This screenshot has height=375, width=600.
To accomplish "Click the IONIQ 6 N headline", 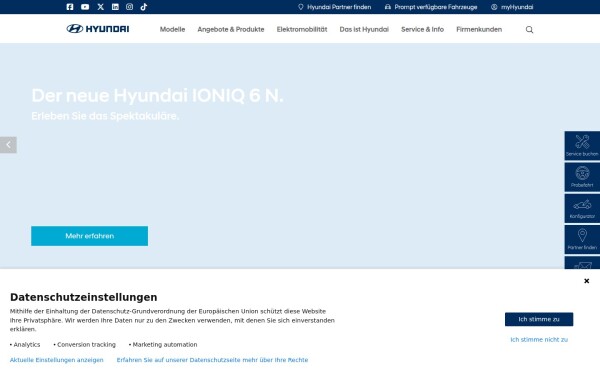I will click(x=157, y=95).
